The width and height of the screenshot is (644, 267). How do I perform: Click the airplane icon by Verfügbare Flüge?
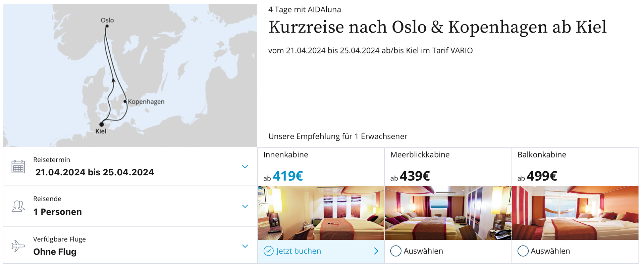[18, 246]
